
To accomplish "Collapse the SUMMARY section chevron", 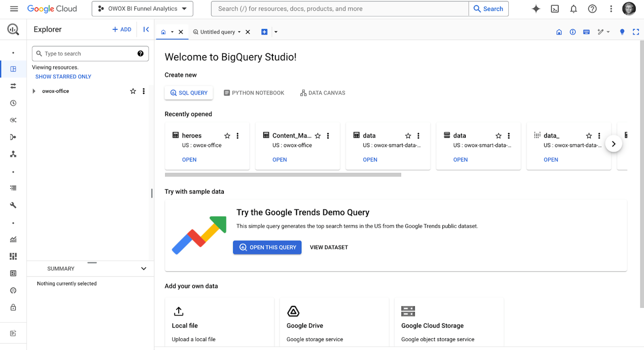I will click(144, 269).
